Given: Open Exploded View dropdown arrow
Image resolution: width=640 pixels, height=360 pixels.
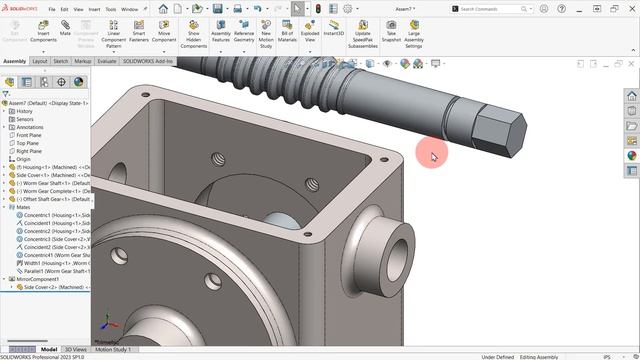Looking at the screenshot, I should pos(310,52).
